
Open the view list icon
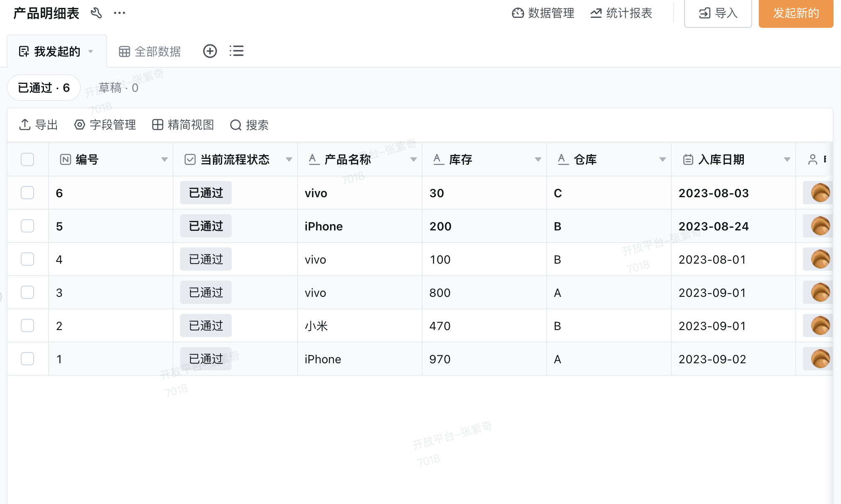[237, 51]
